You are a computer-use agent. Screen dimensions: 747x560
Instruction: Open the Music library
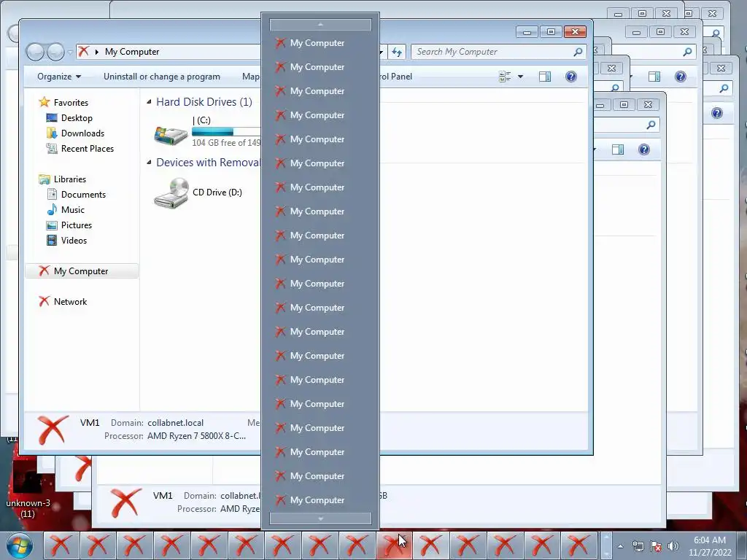point(72,209)
